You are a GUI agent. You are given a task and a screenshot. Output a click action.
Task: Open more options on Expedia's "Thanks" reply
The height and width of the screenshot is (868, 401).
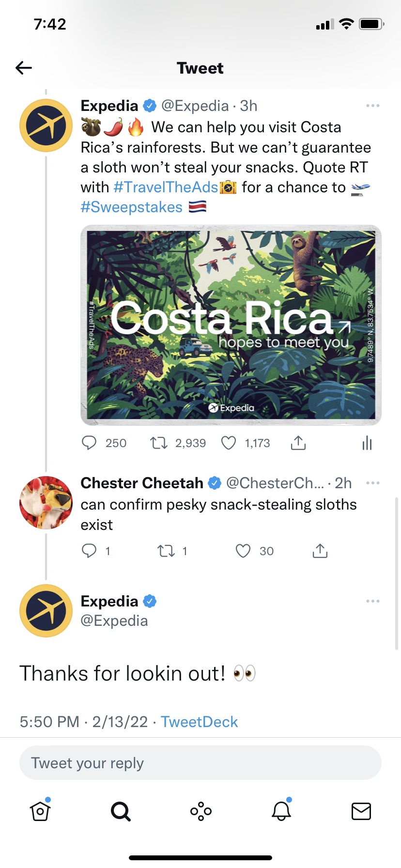click(372, 601)
